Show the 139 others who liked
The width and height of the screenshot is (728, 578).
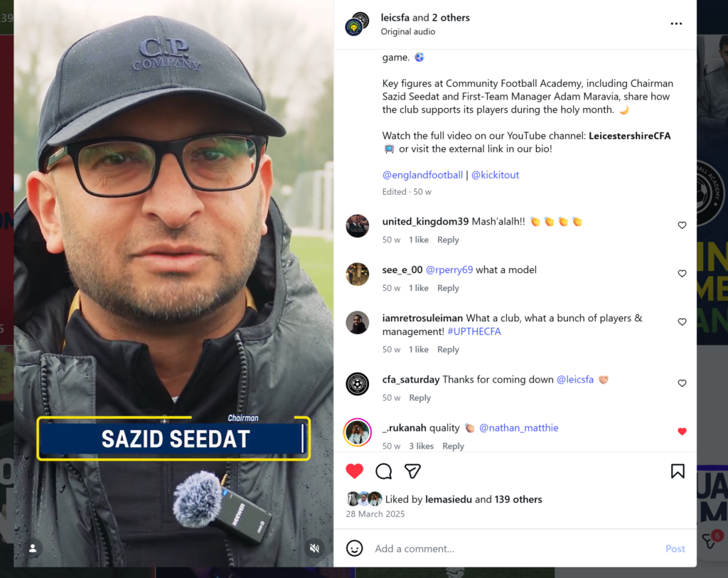[x=518, y=500]
